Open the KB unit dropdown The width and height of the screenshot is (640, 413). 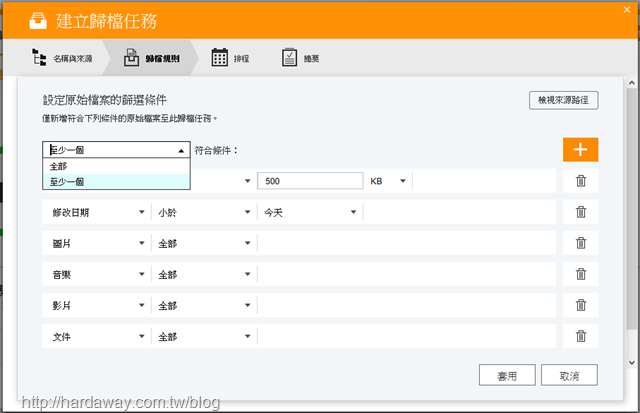(389, 181)
